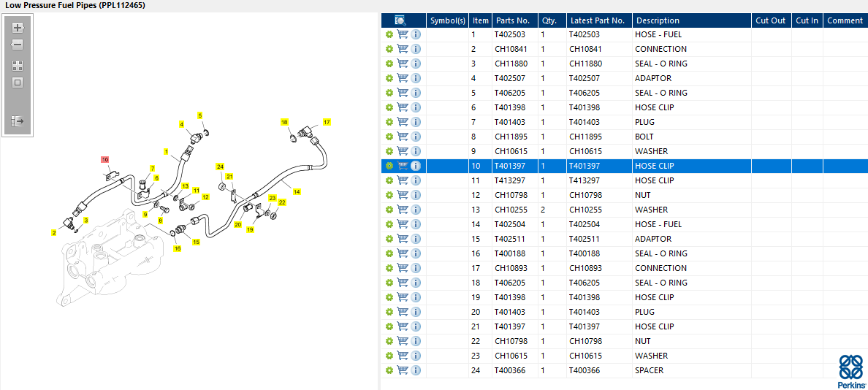Click green gear icon for T402507 ADAPTOR

tap(389, 78)
